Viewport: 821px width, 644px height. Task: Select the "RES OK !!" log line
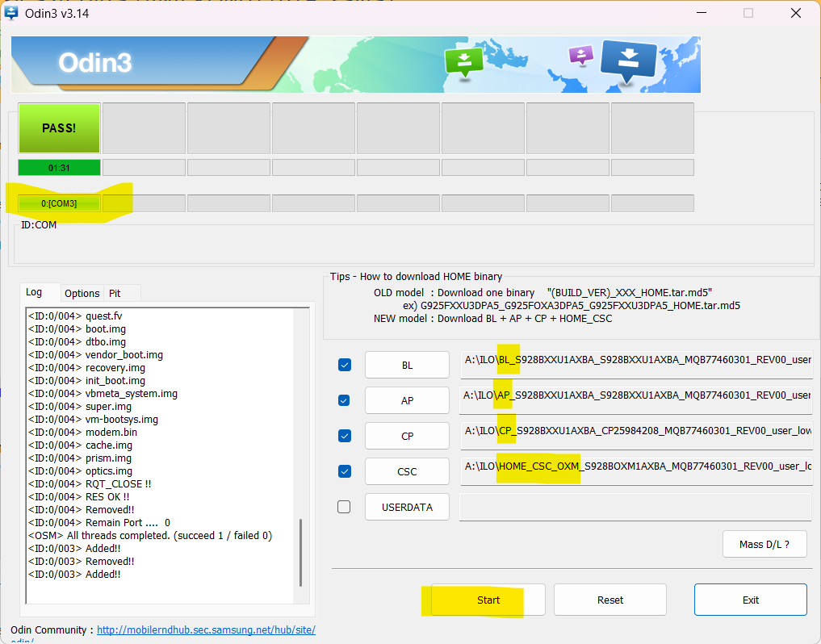click(x=78, y=497)
